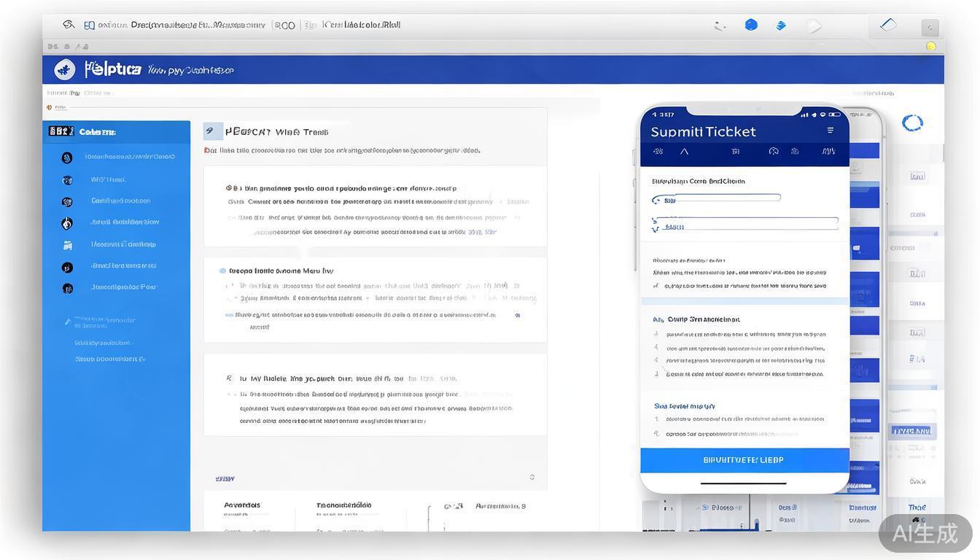Expand the pencil-marked sidebar section below icon list
This screenshot has height=560, width=980.
point(68,321)
